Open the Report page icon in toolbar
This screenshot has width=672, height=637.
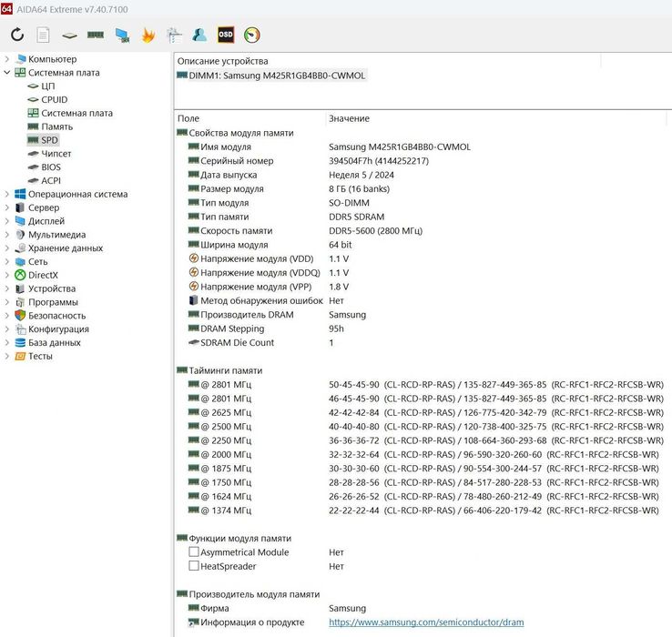pyautogui.click(x=43, y=35)
